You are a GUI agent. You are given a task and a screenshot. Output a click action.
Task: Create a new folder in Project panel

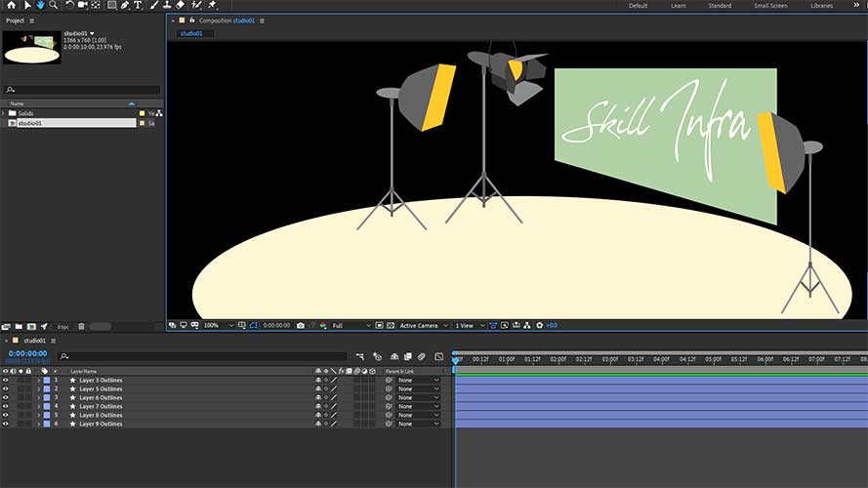19,326
